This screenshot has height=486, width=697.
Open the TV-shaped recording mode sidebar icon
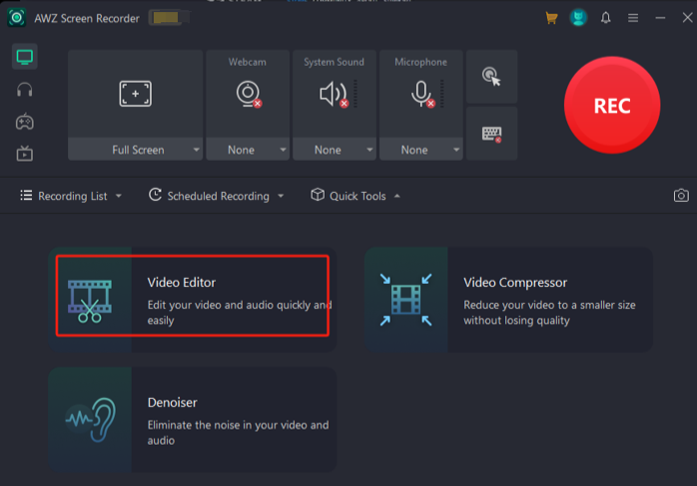point(24,153)
